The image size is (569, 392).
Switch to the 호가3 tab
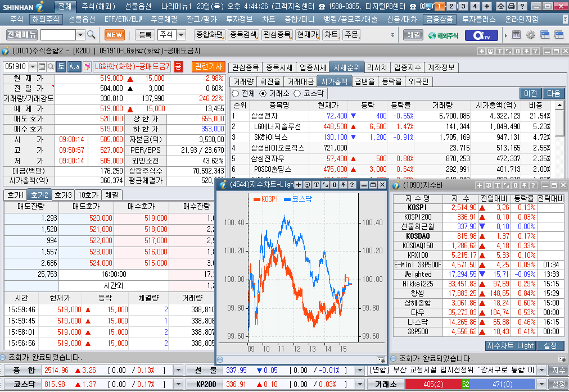tap(63, 195)
